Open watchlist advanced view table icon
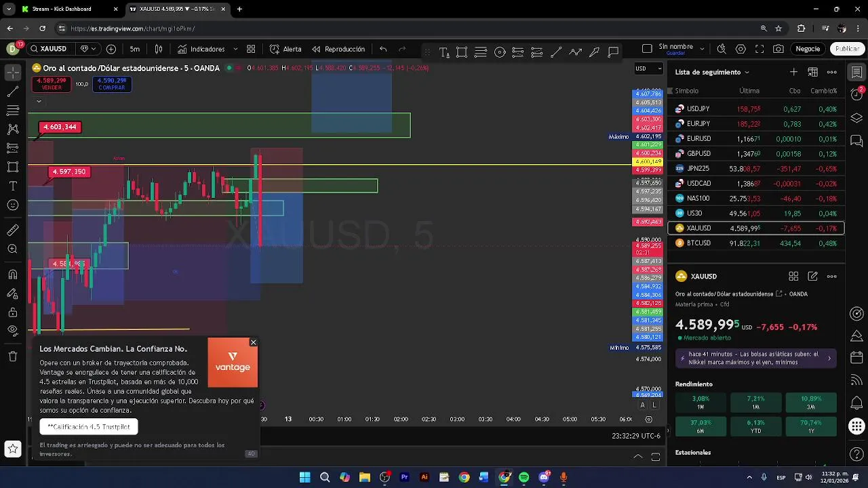The width and height of the screenshot is (868, 488). click(812, 72)
